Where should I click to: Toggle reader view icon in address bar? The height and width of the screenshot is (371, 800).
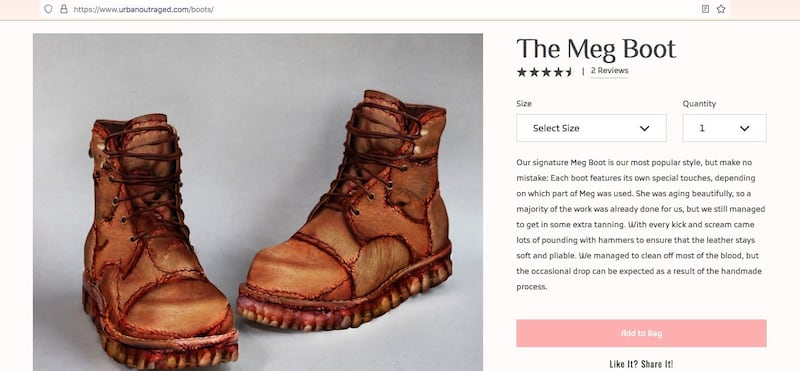(705, 9)
